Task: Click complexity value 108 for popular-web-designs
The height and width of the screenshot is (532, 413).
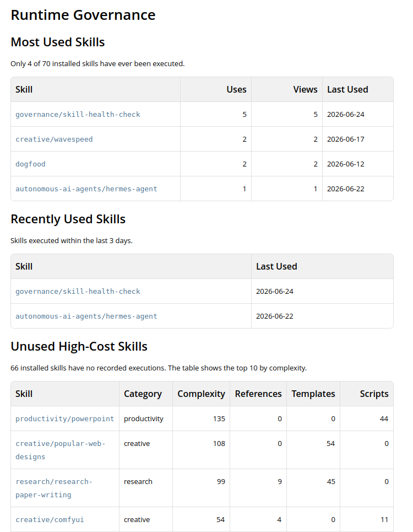Action: 219,443
